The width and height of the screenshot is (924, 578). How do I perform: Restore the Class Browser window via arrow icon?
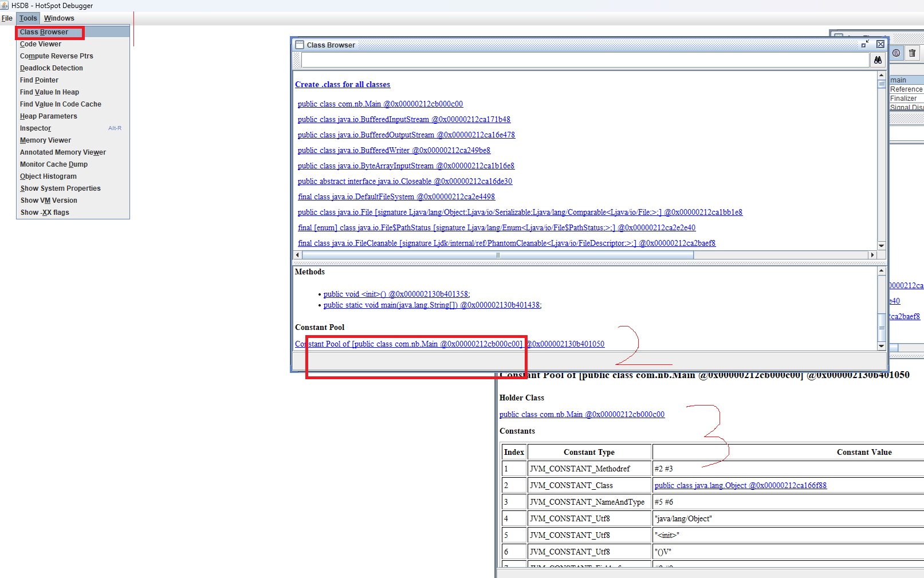click(x=866, y=45)
